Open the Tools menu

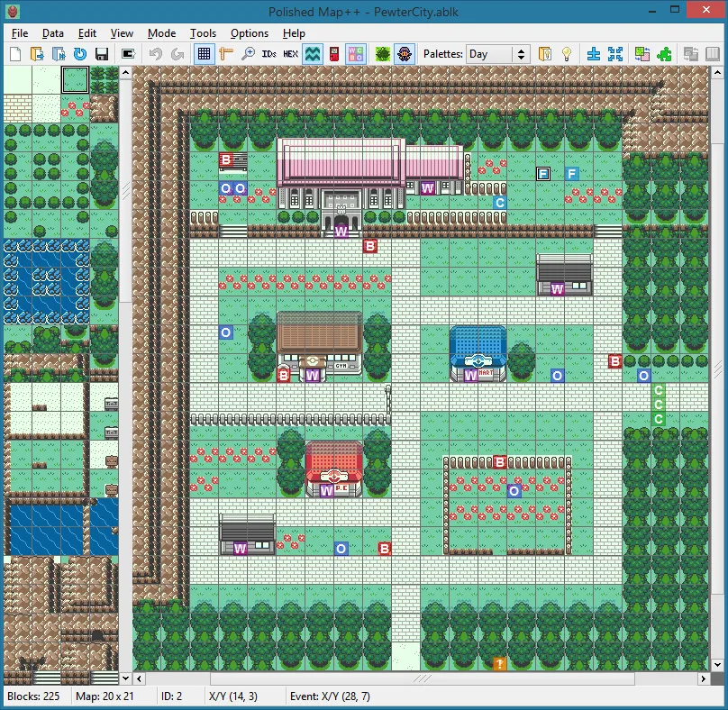(x=203, y=33)
